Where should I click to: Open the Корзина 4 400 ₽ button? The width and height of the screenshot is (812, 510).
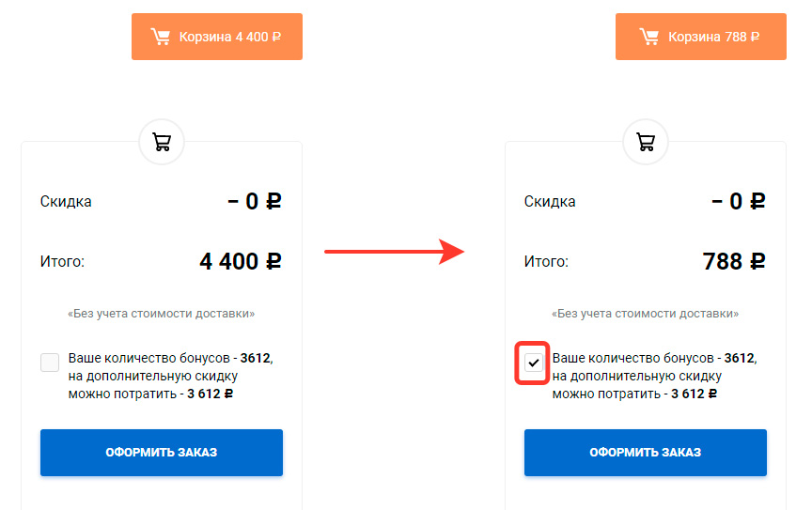217,37
